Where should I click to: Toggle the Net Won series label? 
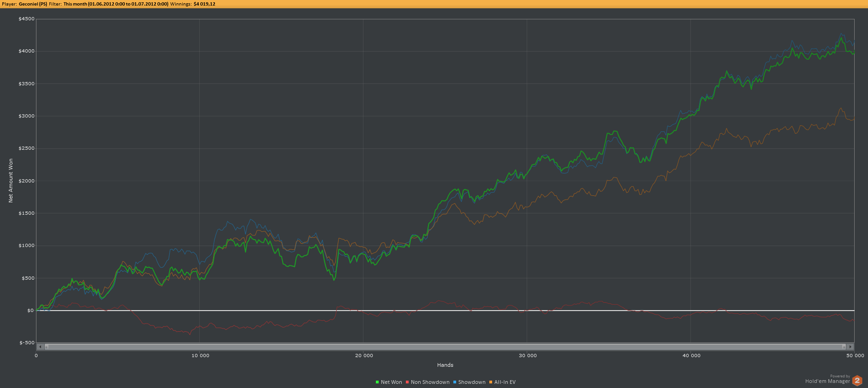391,382
